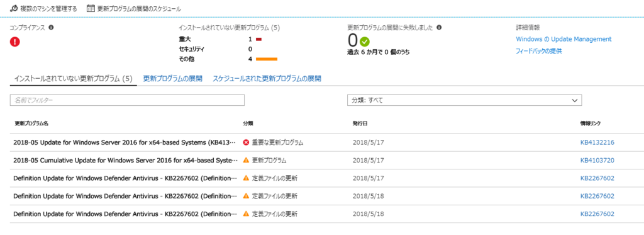This screenshot has width=644, height=235.
Task: Open KB4132216 information link
Action: pos(597,142)
